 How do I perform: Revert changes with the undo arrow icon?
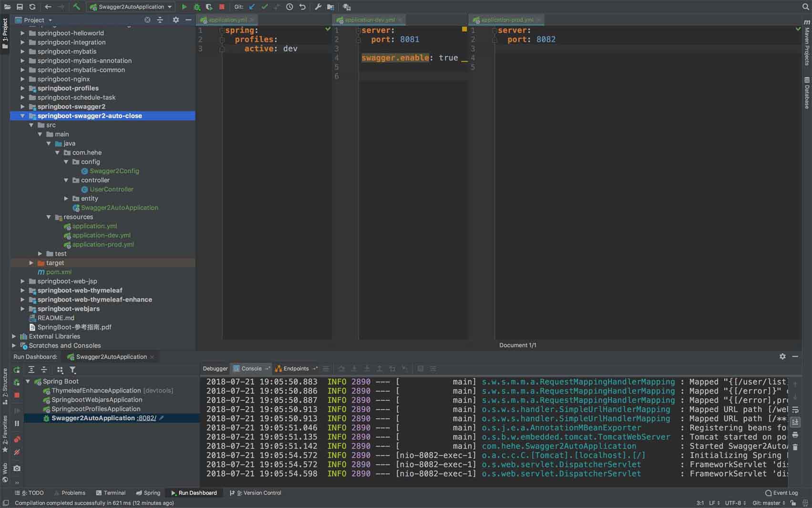pyautogui.click(x=302, y=7)
